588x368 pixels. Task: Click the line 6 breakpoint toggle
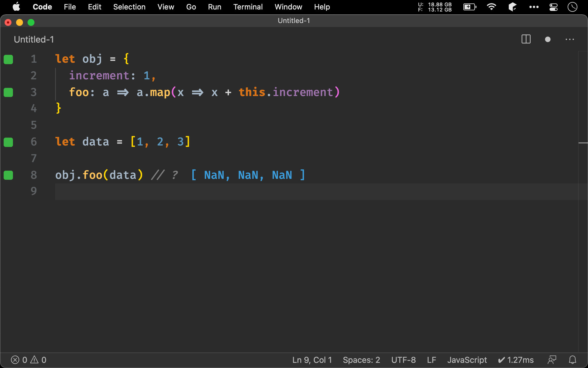coord(8,142)
